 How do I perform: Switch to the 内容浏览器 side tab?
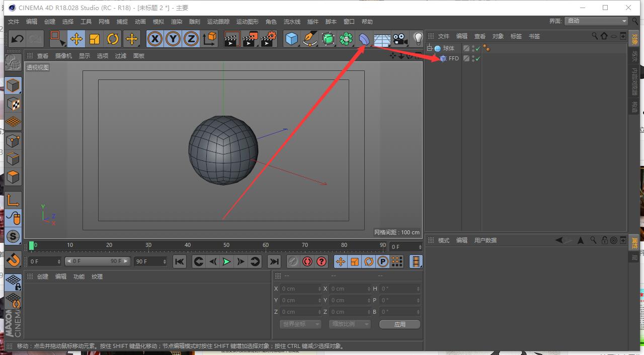pos(635,81)
